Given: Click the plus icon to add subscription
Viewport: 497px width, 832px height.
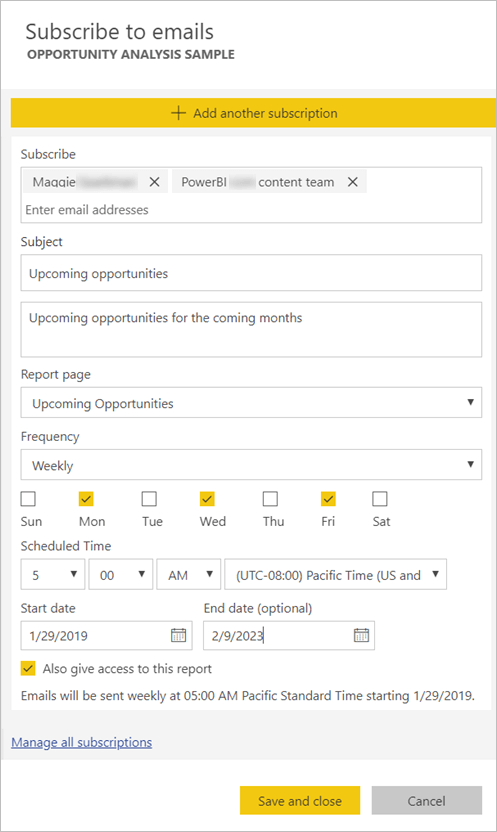Looking at the screenshot, I should (x=178, y=113).
